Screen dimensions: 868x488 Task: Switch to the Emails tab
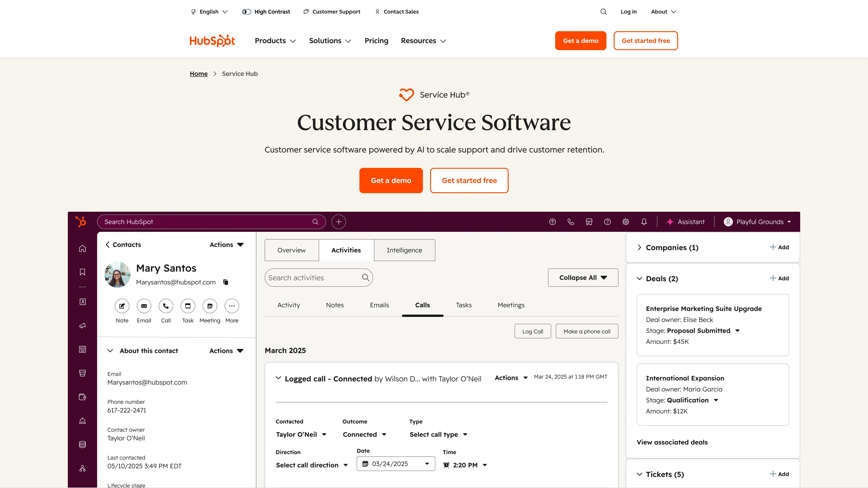380,305
